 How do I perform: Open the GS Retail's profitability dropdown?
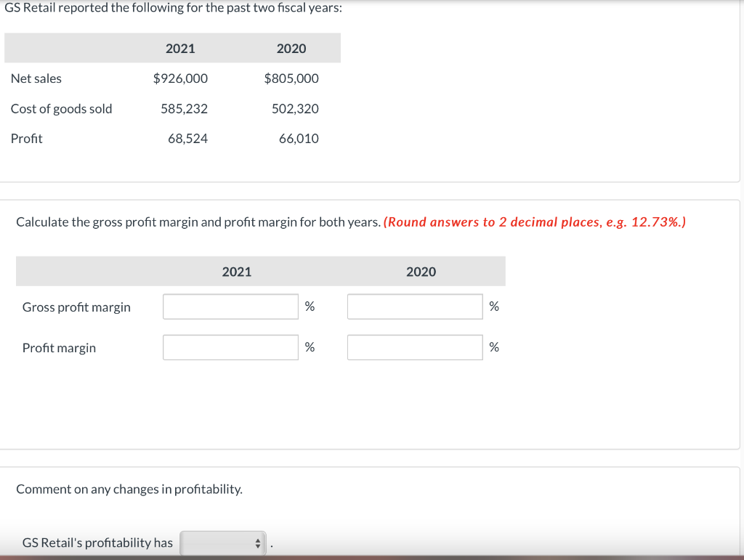point(222,543)
